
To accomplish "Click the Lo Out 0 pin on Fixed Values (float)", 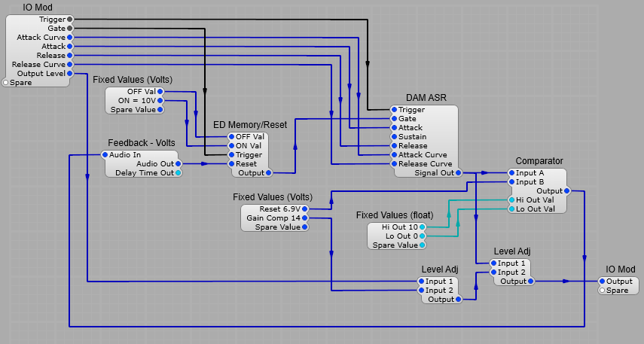I will 423,236.
